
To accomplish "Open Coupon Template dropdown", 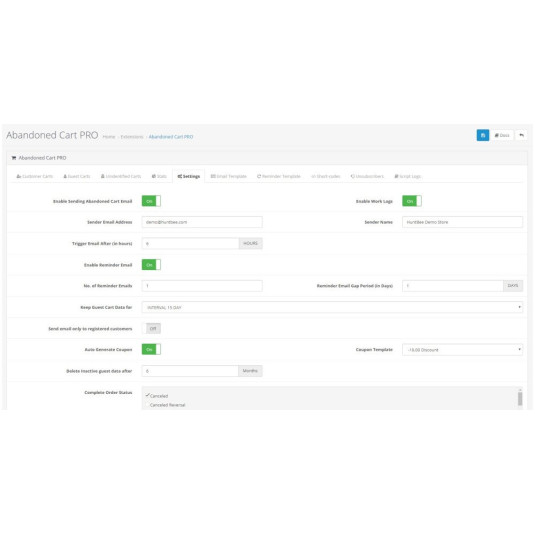I will coord(462,350).
